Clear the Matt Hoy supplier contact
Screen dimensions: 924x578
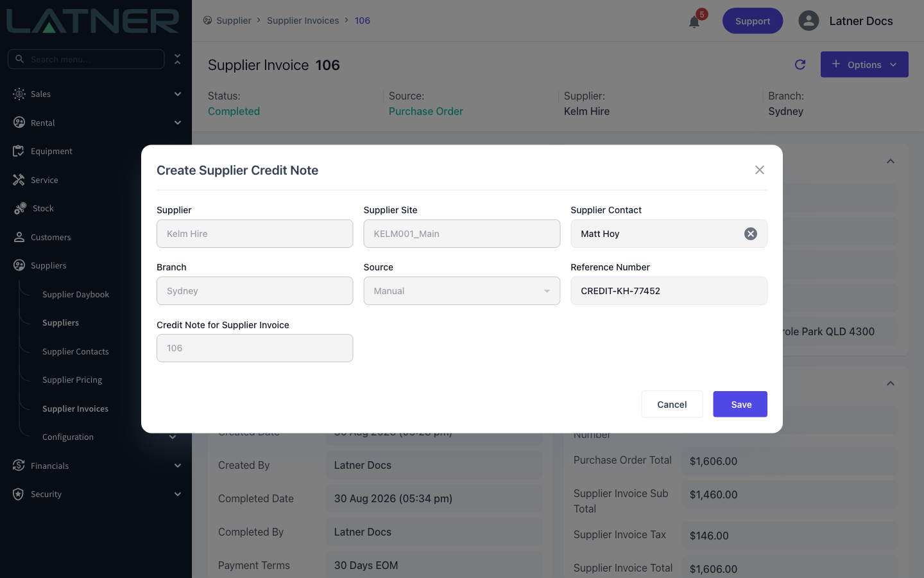pos(750,234)
